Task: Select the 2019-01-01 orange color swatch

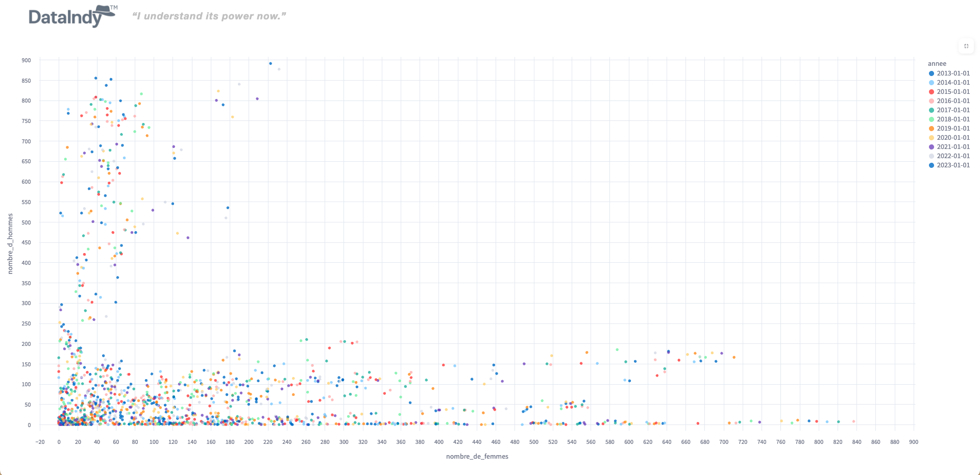Action: pyautogui.click(x=932, y=129)
